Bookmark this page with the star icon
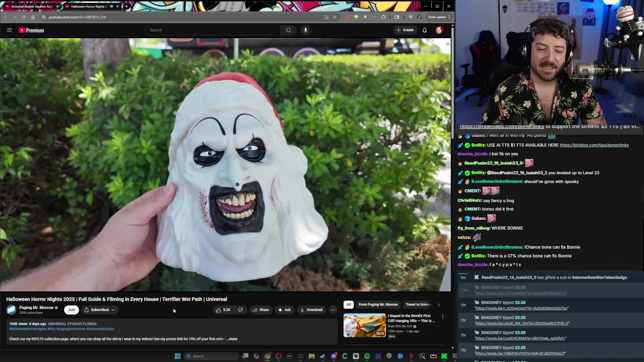The height and width of the screenshot is (362, 644). point(334,17)
